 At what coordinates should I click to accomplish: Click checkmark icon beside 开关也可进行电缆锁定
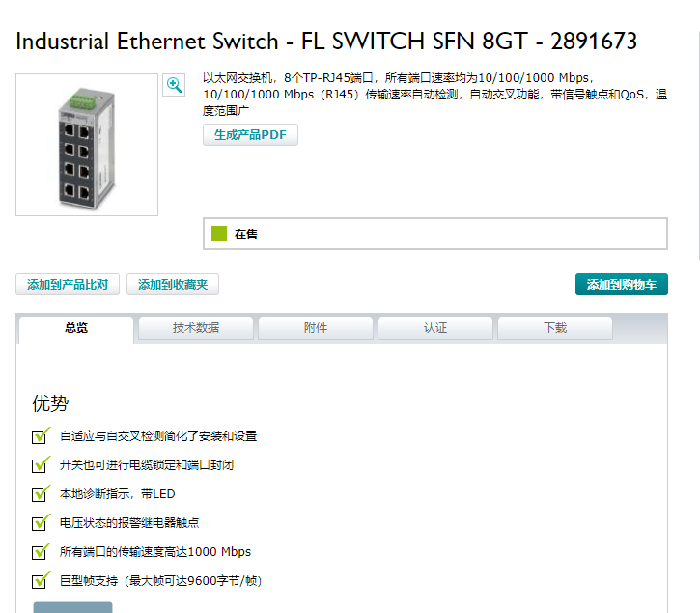tap(41, 464)
